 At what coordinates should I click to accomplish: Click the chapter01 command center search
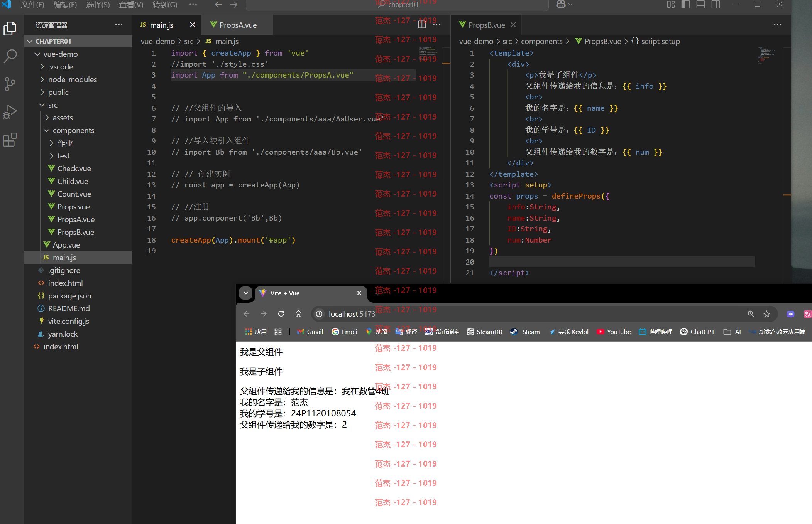397,5
